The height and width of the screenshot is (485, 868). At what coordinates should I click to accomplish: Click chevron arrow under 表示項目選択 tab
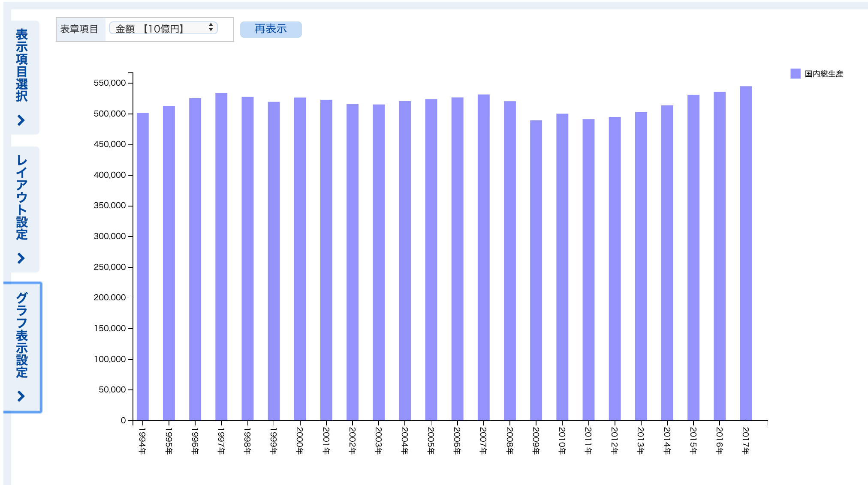[21, 120]
